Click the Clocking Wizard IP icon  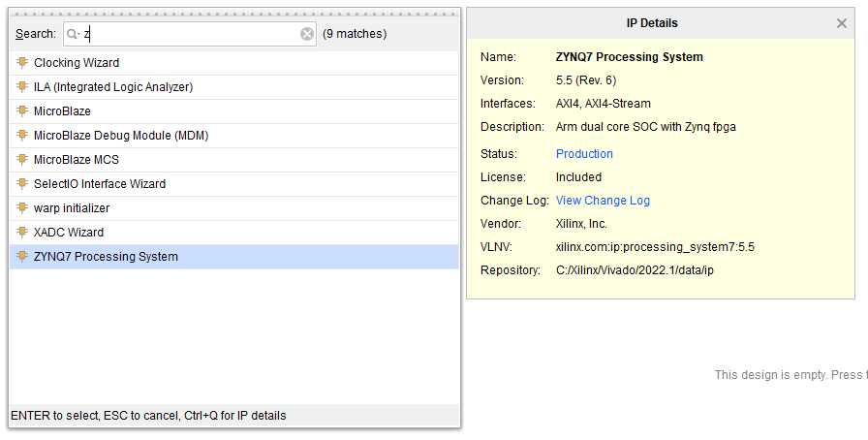click(22, 63)
